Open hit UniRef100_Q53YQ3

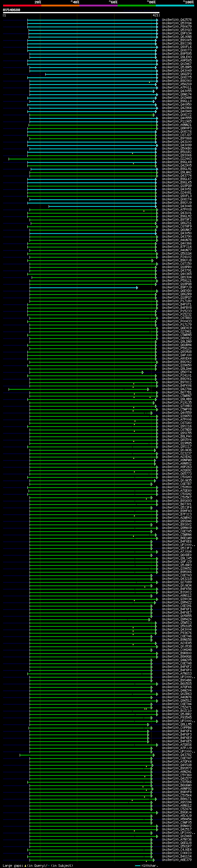coord(177,30)
